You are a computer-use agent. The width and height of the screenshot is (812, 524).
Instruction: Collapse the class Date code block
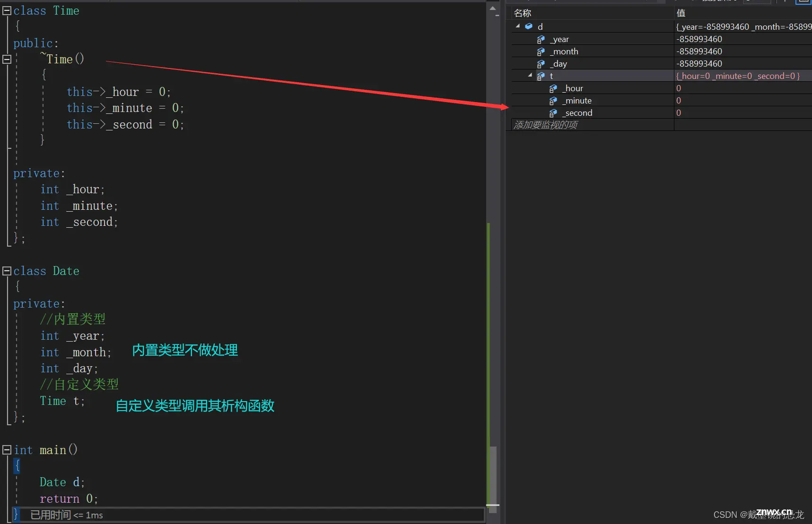(x=7, y=271)
